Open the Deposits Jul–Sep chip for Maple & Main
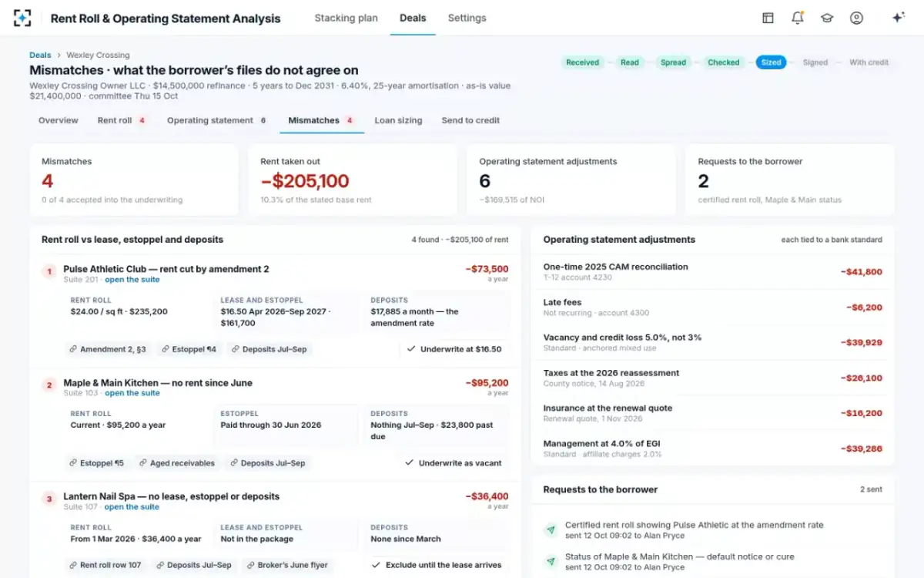 tap(267, 463)
